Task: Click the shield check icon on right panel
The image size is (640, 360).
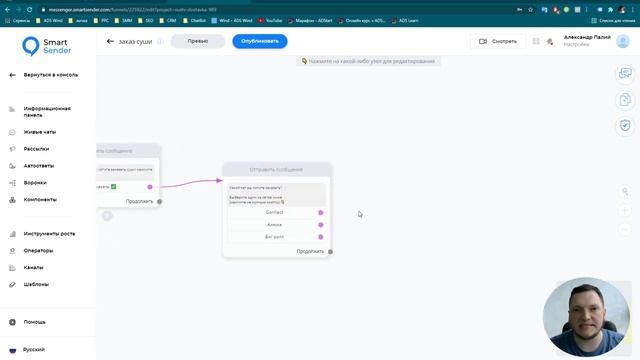Action: point(625,125)
